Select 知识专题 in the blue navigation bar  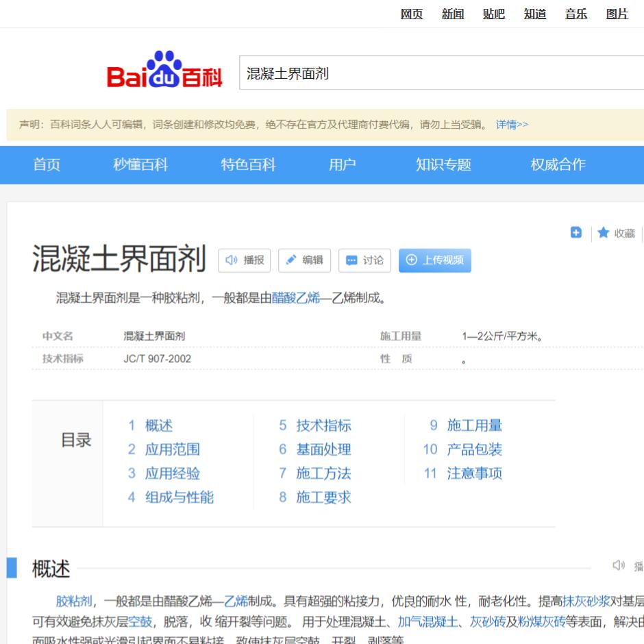pos(443,164)
